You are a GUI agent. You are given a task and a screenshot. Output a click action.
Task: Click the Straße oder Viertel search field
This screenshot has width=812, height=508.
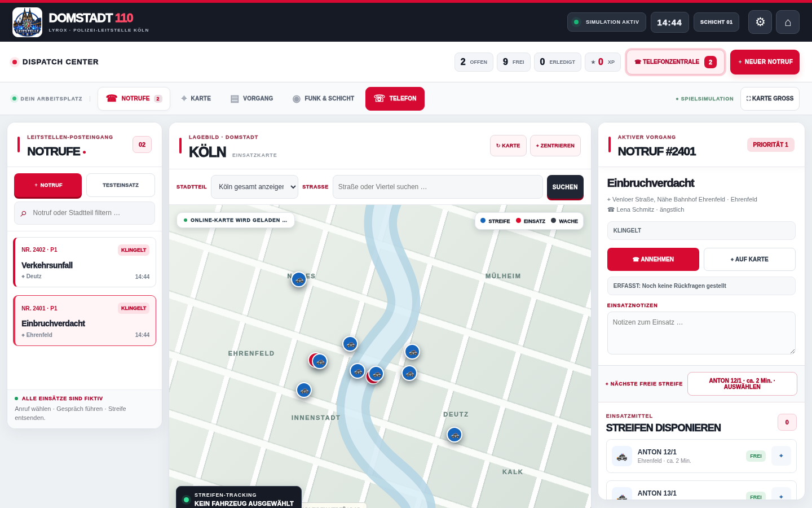tap(438, 187)
